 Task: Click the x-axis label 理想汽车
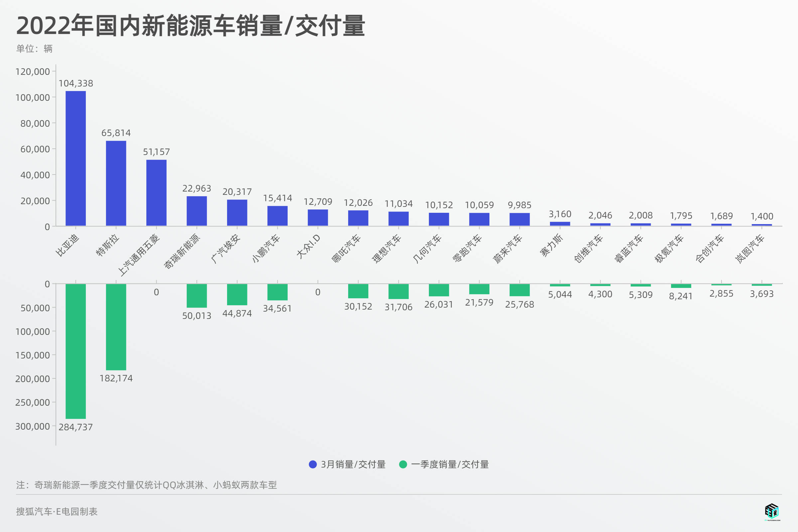coord(387,248)
